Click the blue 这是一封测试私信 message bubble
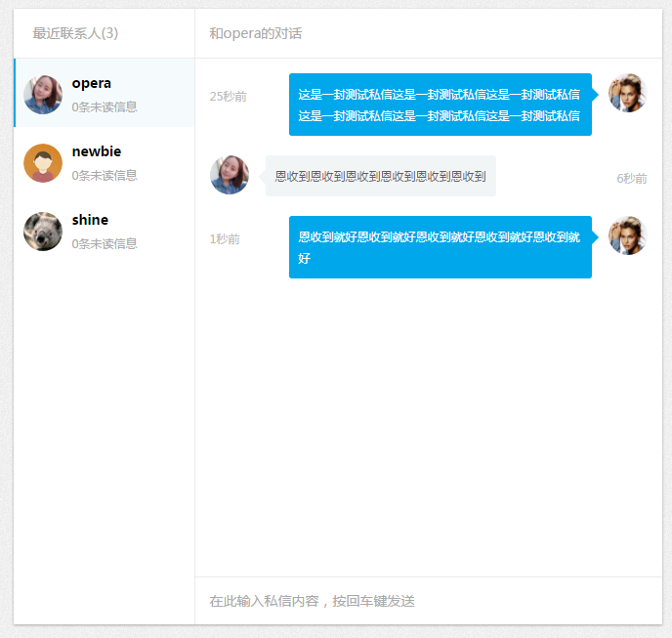The width and height of the screenshot is (672, 638). [x=440, y=105]
